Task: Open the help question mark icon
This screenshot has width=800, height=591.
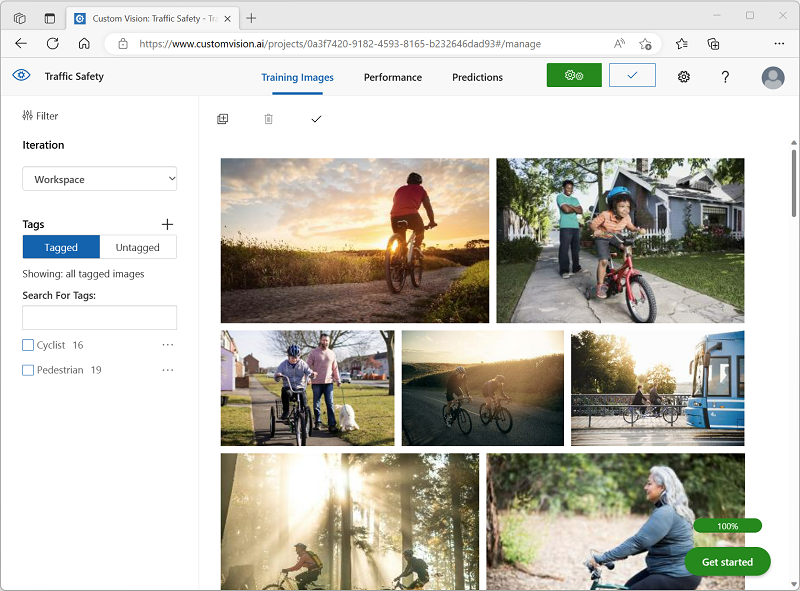Action: point(725,77)
